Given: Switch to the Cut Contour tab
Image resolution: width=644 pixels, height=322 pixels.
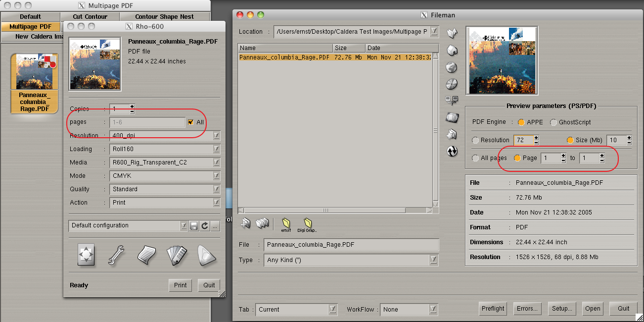Looking at the screenshot, I should pos(90,16).
